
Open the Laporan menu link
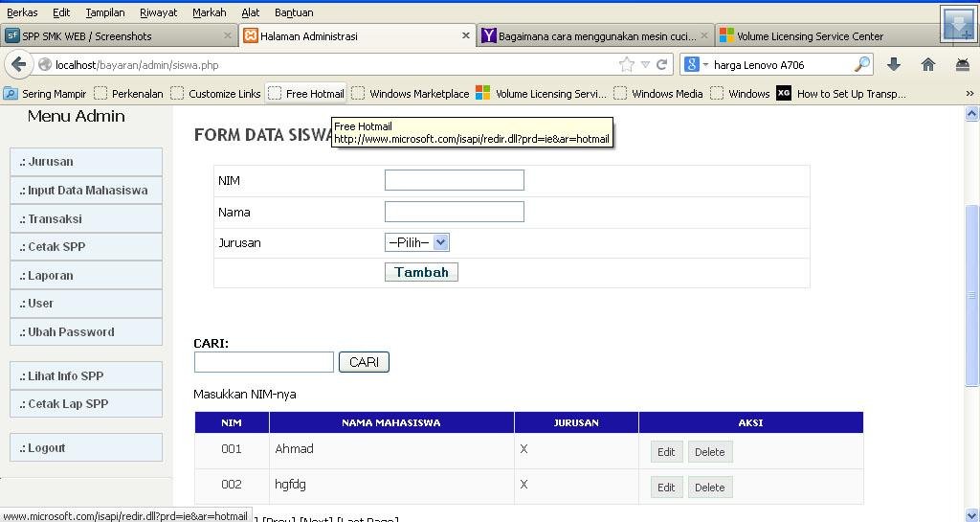point(86,275)
